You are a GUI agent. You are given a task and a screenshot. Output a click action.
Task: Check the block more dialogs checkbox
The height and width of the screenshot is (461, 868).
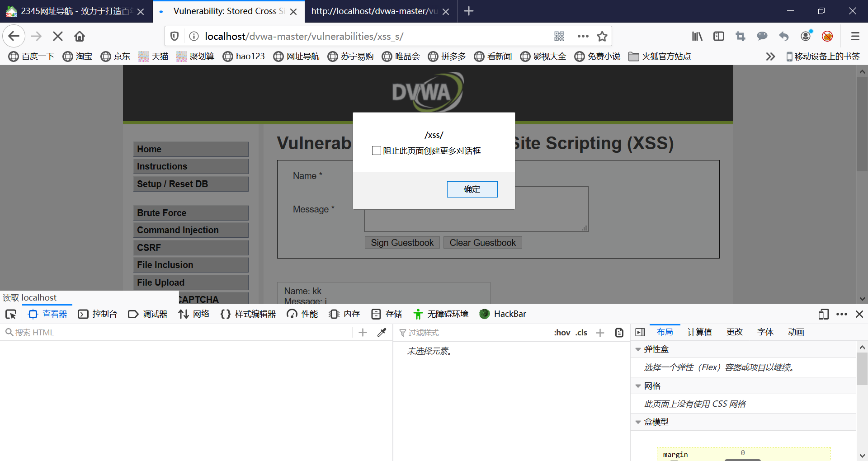(376, 151)
